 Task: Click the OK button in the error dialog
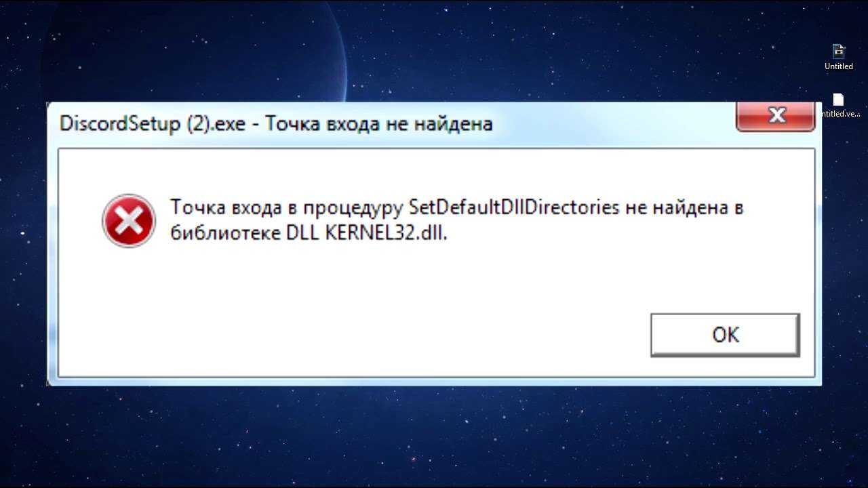pos(725,335)
